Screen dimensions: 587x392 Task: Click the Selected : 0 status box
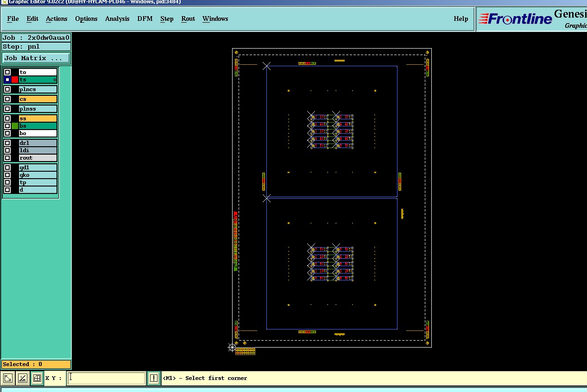click(36, 364)
